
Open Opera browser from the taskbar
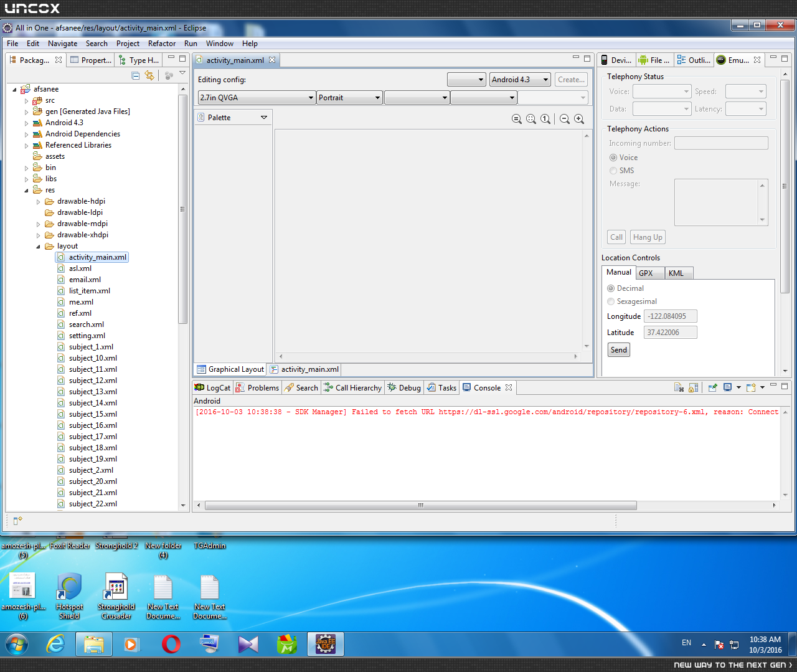pyautogui.click(x=171, y=644)
